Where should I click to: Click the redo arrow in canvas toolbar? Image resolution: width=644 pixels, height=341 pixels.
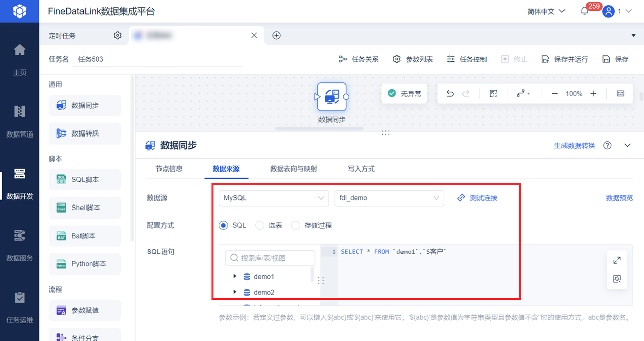click(x=466, y=94)
